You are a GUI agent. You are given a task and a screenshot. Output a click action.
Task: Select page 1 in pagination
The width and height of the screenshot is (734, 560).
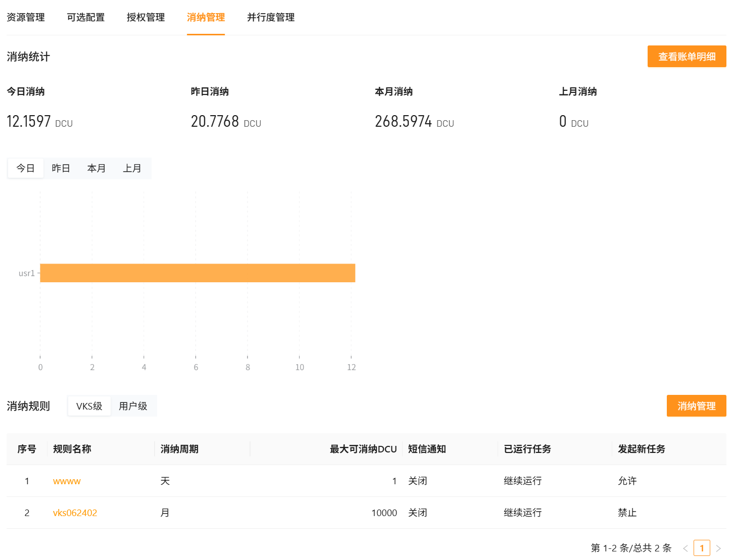(x=702, y=548)
